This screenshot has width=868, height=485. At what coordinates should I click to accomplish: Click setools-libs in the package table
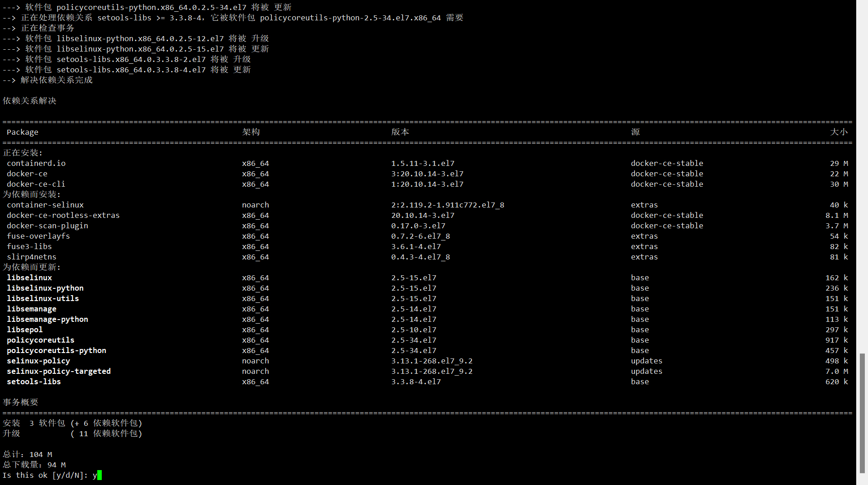[x=34, y=381]
